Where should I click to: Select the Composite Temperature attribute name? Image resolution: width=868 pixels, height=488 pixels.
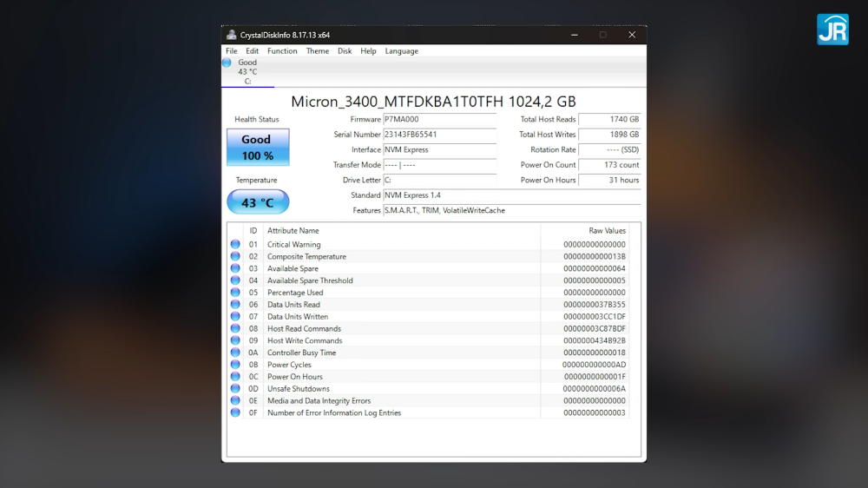click(x=306, y=256)
